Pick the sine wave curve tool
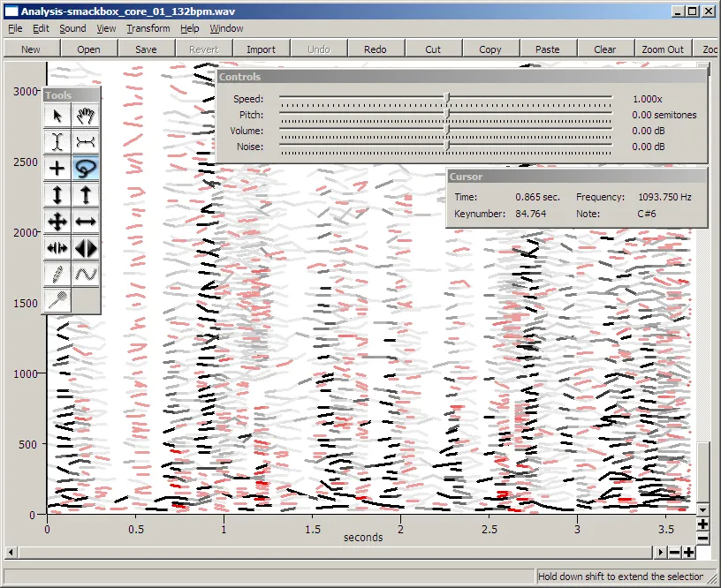Viewport: 721px width, 588px height. pos(86,275)
